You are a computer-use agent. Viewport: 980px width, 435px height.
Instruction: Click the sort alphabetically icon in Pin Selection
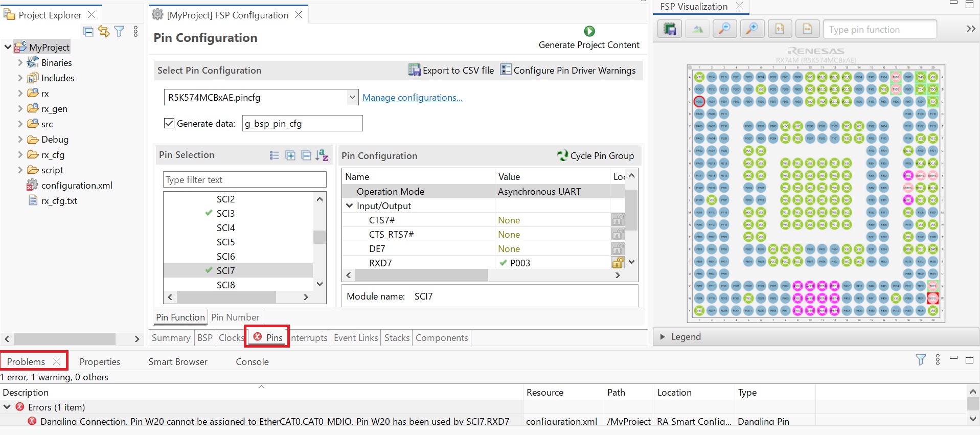pyautogui.click(x=322, y=155)
